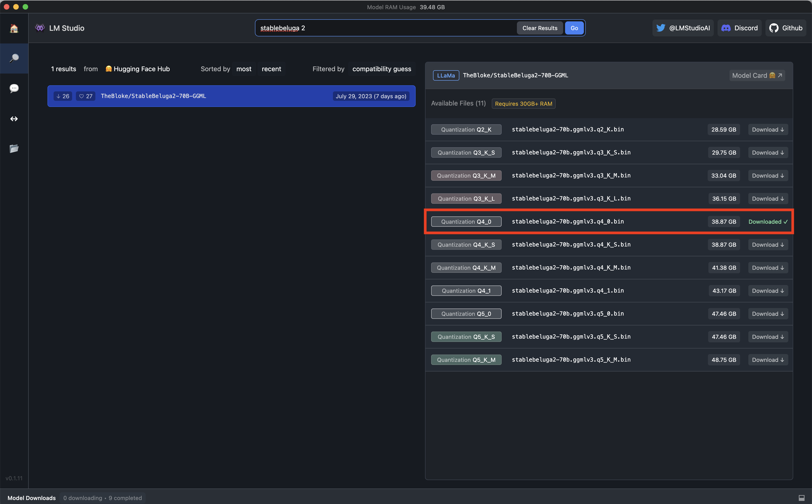Download the q5_K_S.bin model file
Image resolution: width=812 pixels, height=504 pixels.
768,337
